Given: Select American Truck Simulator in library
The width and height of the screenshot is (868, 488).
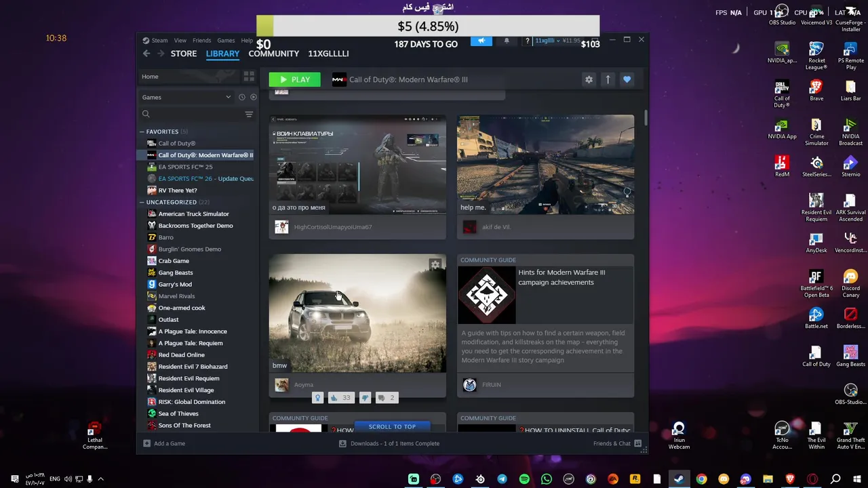Looking at the screenshot, I should tap(193, 213).
